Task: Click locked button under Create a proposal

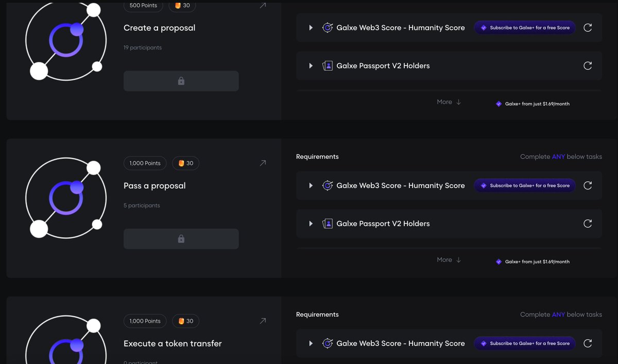Action: click(x=181, y=81)
